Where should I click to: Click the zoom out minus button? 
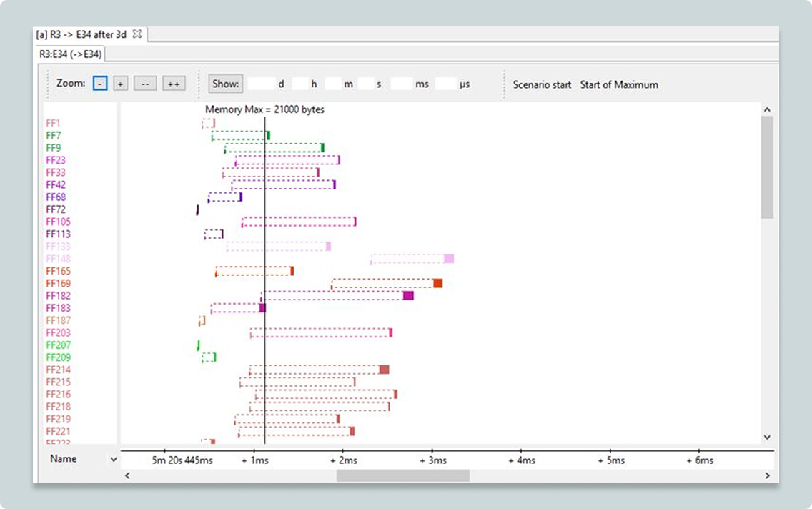point(100,84)
